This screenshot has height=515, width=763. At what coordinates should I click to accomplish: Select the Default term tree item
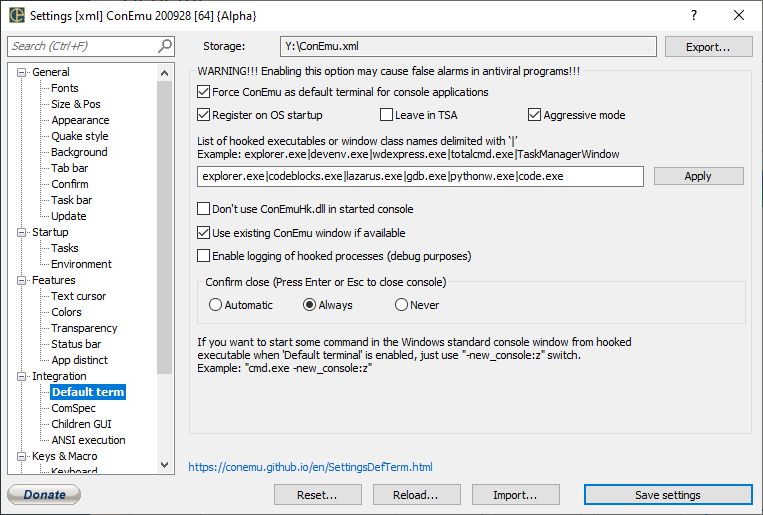(88, 392)
